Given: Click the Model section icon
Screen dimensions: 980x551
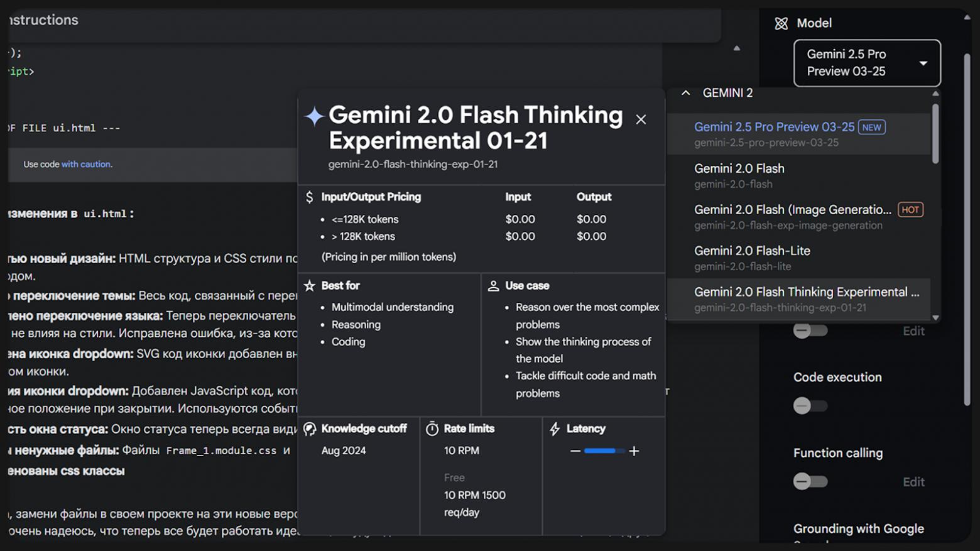Looking at the screenshot, I should 781,24.
